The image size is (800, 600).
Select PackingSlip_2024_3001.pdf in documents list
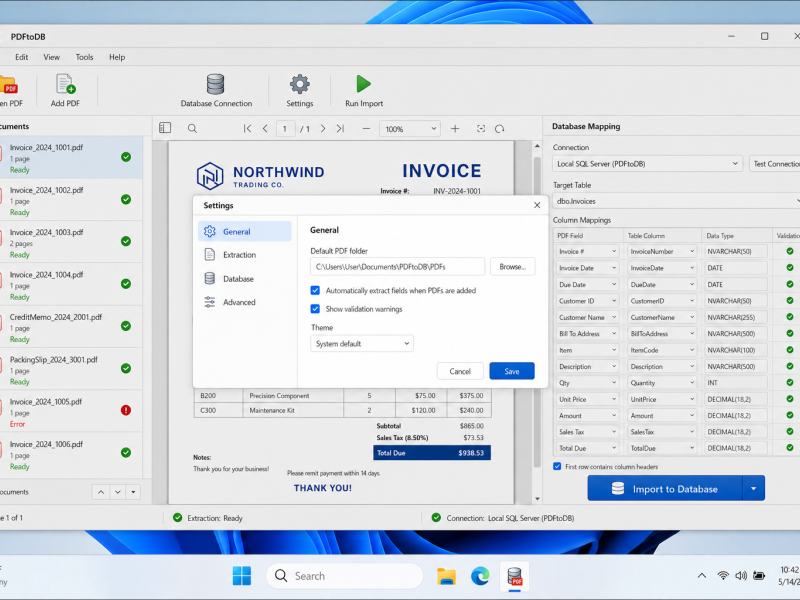point(71,369)
